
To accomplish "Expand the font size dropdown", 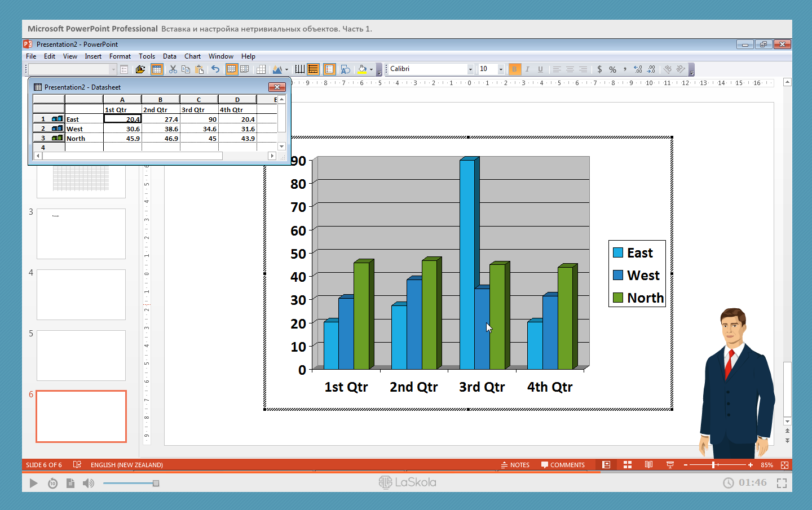I will [501, 69].
